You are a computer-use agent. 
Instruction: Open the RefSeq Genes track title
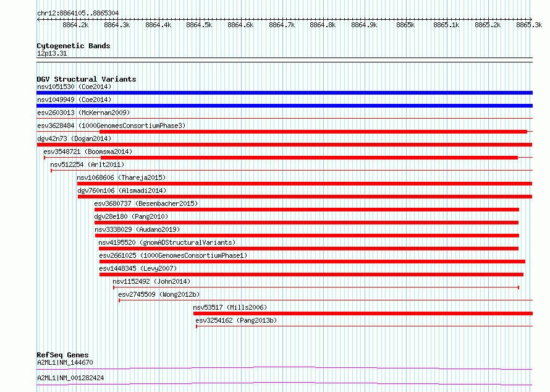(62, 355)
